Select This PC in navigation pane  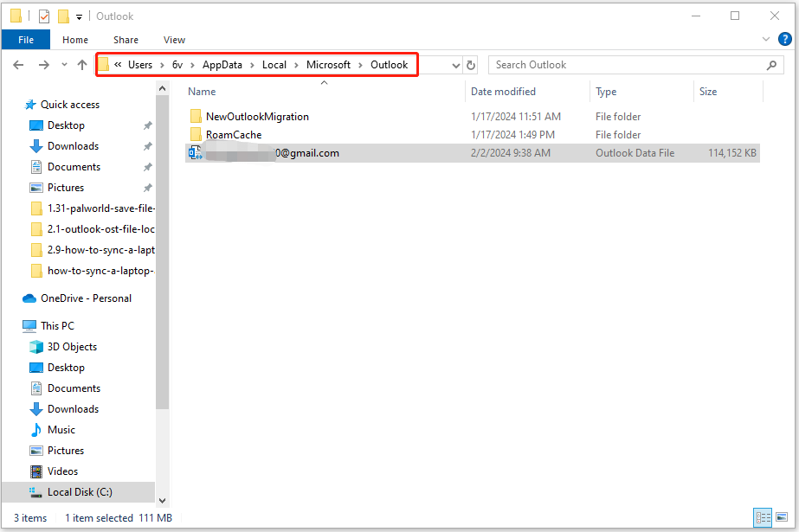click(x=57, y=326)
